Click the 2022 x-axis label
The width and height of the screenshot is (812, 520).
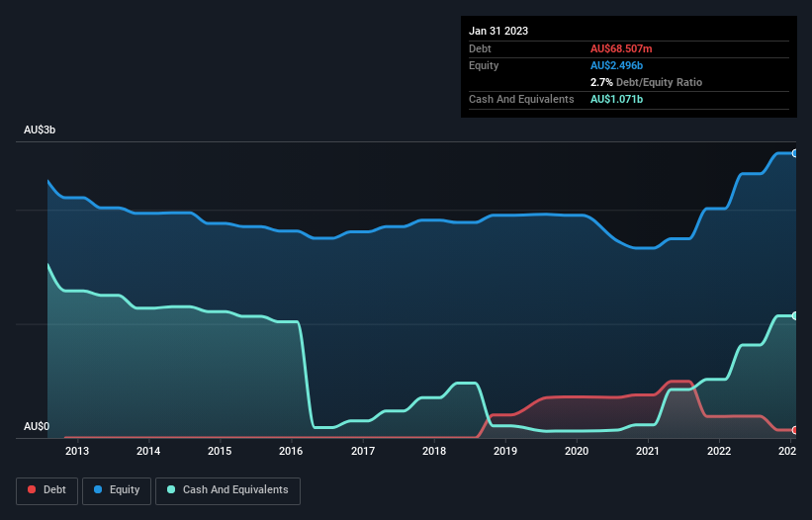point(719,451)
